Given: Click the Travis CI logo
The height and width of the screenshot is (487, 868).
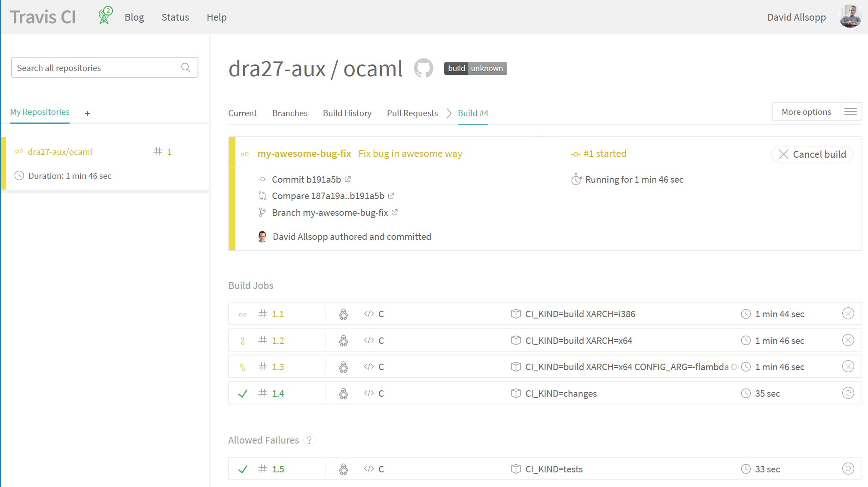Looking at the screenshot, I should click(x=43, y=17).
